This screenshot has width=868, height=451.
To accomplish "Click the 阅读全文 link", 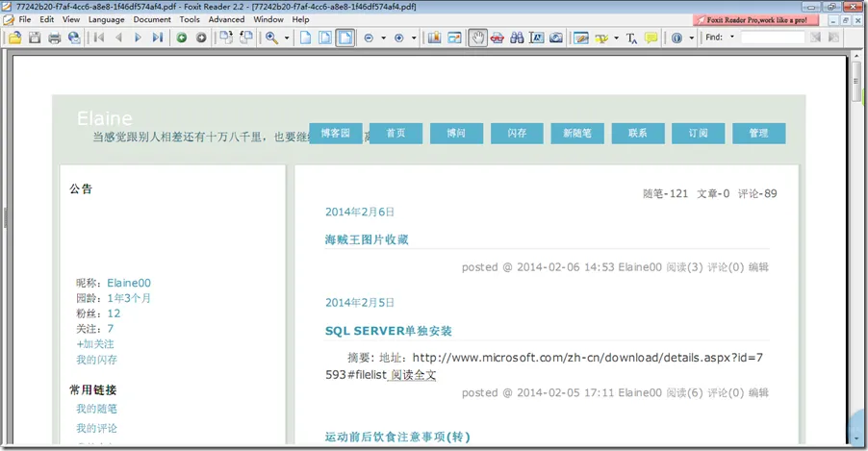I will tap(414, 375).
